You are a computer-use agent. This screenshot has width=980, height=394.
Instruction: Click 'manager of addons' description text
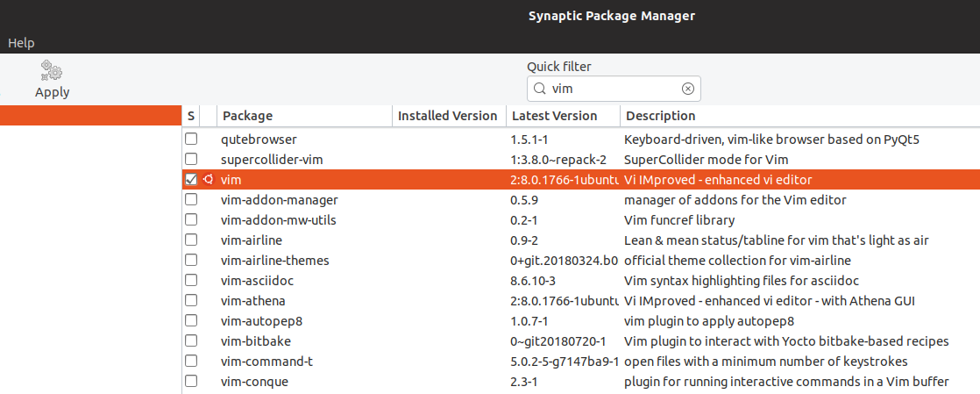[735, 200]
